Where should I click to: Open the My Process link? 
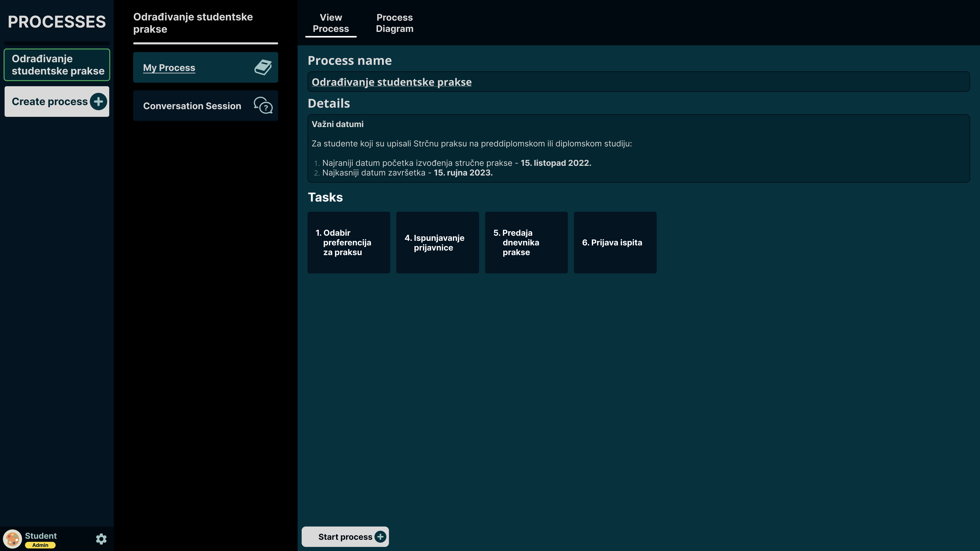169,68
